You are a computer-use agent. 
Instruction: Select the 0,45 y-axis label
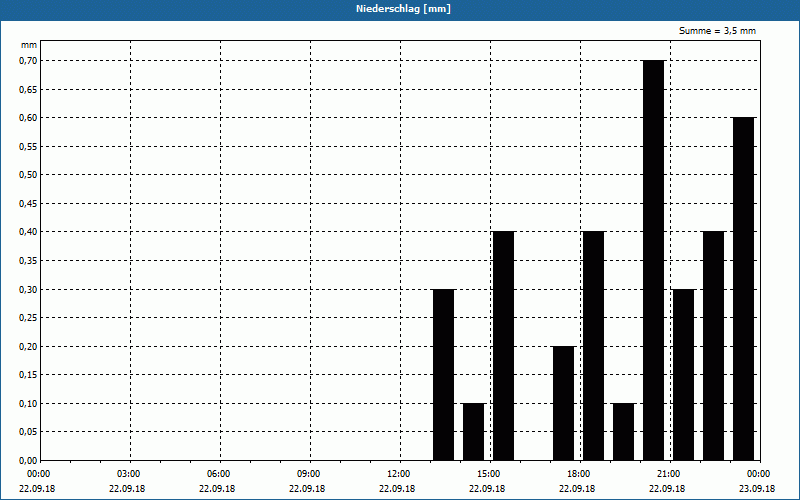click(x=28, y=204)
